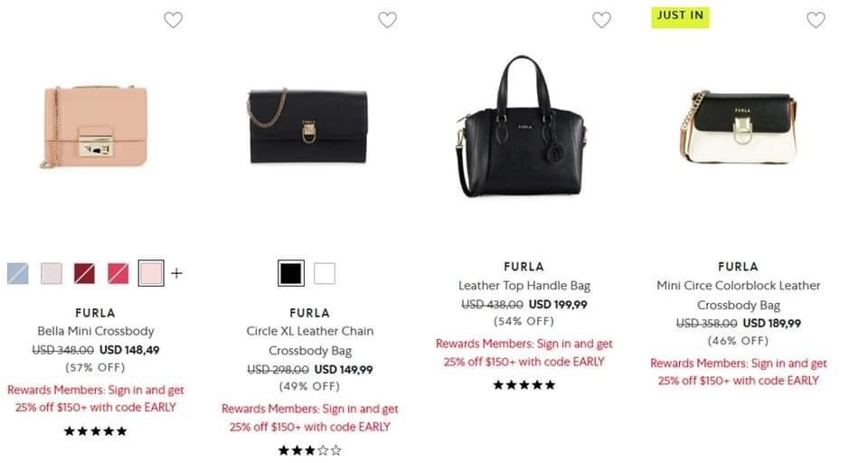The image size is (868, 463).
Task: Add Circle XL Leather Chain bag to wishlist
Action: click(x=387, y=20)
